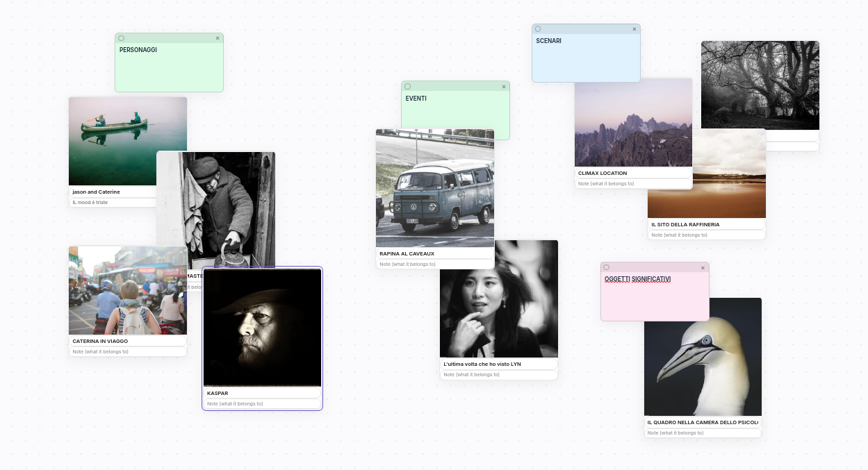Select the busy street backpacker photo
This screenshot has height=470, width=868.
[128, 291]
